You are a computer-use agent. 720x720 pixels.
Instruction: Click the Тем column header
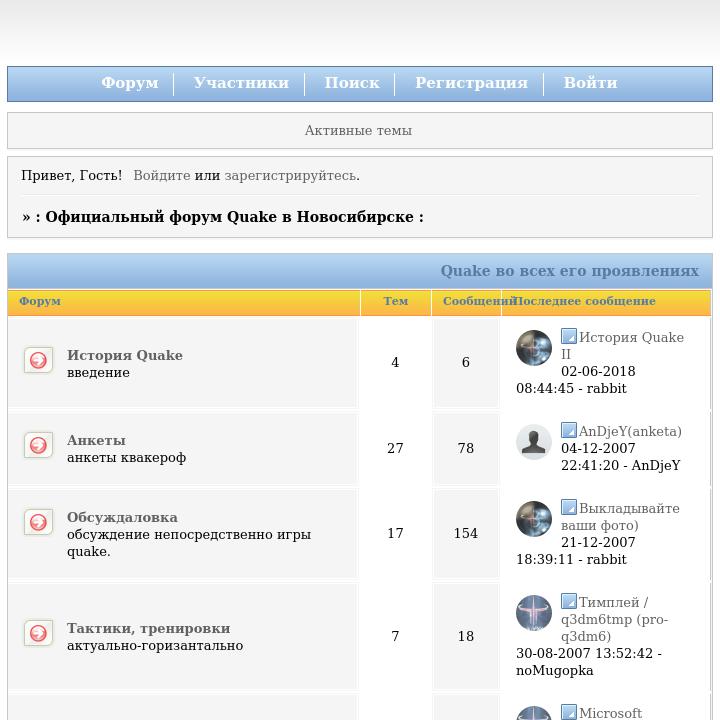point(396,301)
